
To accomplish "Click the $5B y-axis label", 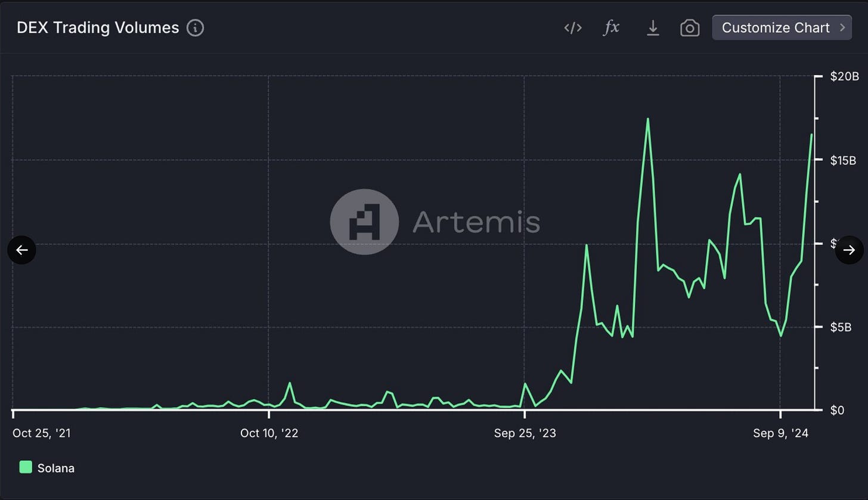I will tap(841, 327).
